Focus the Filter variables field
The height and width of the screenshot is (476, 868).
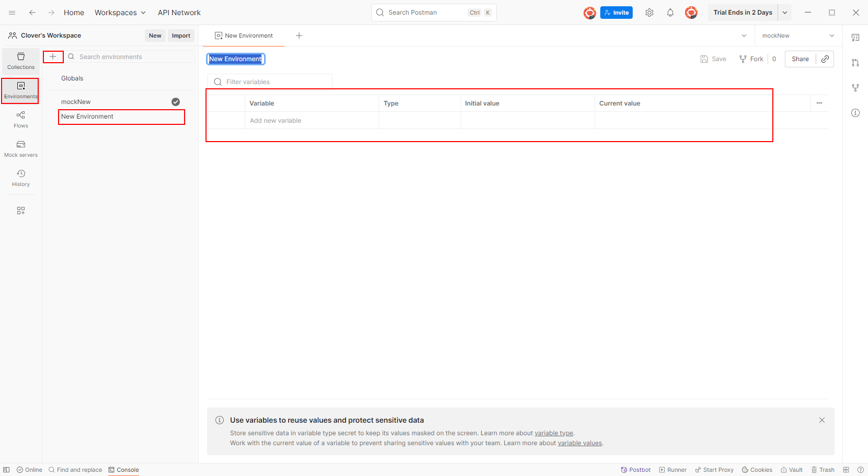click(270, 82)
